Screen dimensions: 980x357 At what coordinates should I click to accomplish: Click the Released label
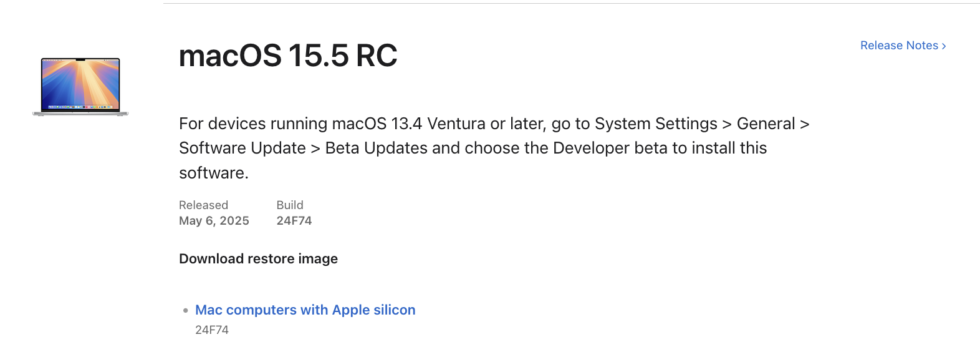(x=203, y=205)
